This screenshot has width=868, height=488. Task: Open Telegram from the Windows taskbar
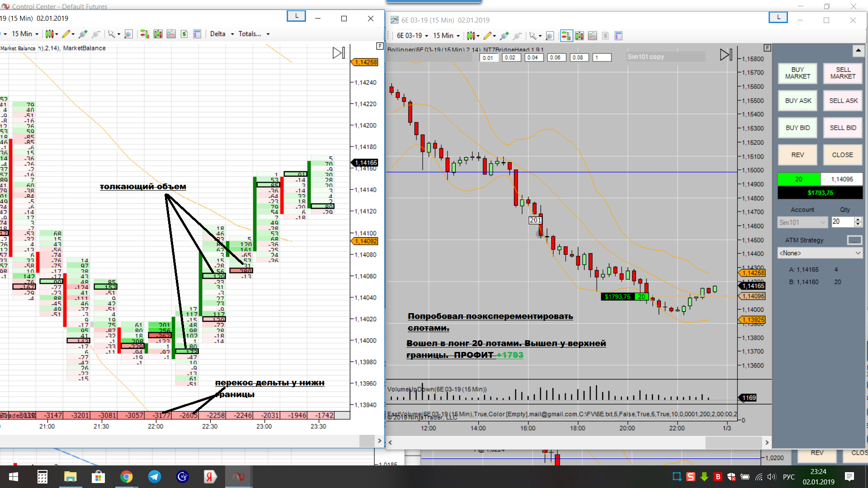154,477
